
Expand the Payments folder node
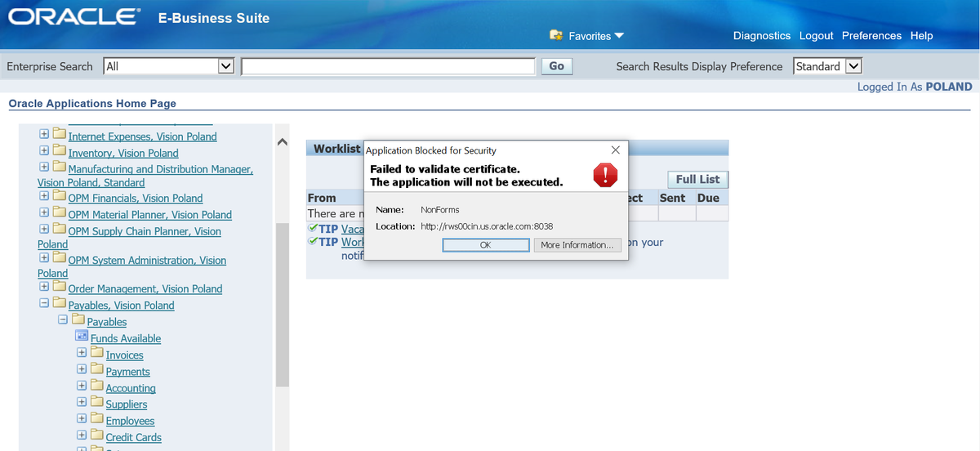82,371
